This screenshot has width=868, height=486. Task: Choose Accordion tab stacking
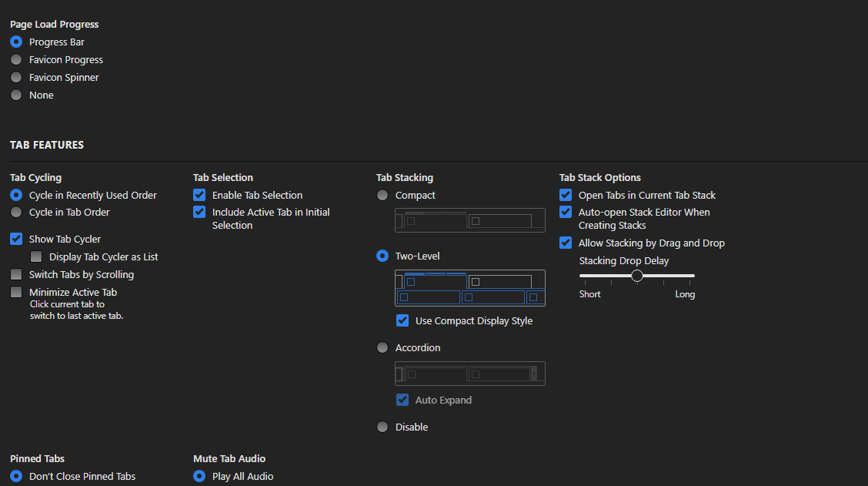tap(382, 348)
